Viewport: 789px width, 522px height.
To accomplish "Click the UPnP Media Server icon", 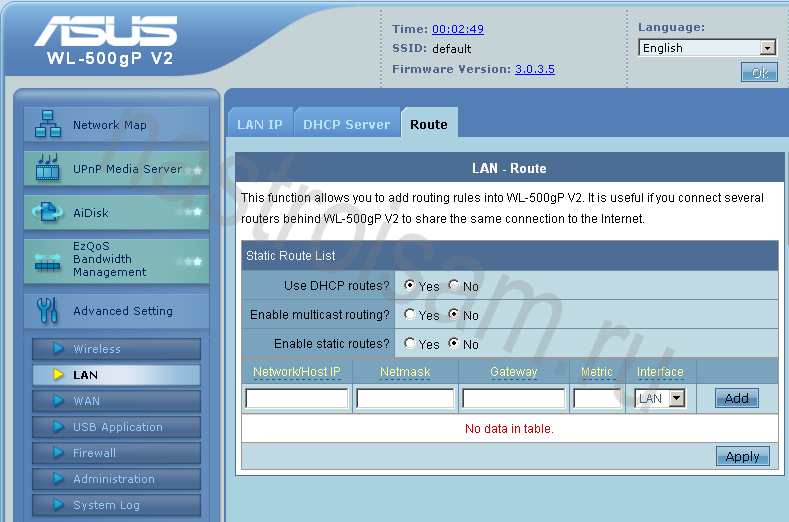I will (x=48, y=168).
